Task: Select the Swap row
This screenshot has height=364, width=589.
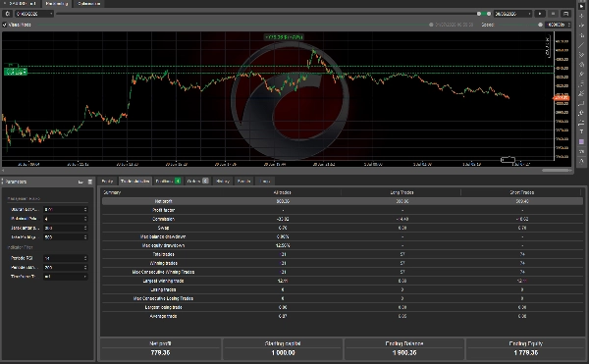Action: (343, 228)
